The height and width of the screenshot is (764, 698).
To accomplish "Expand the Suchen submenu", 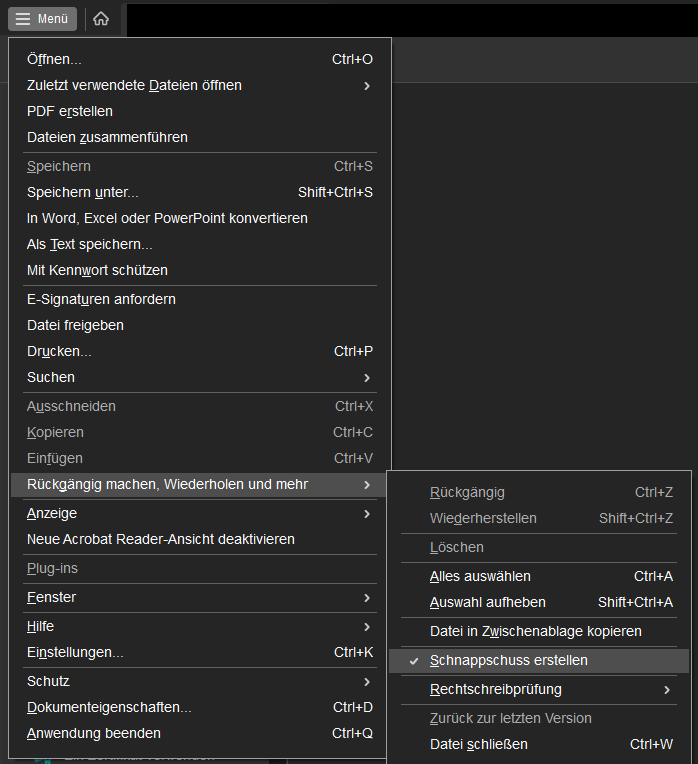I will tap(200, 378).
